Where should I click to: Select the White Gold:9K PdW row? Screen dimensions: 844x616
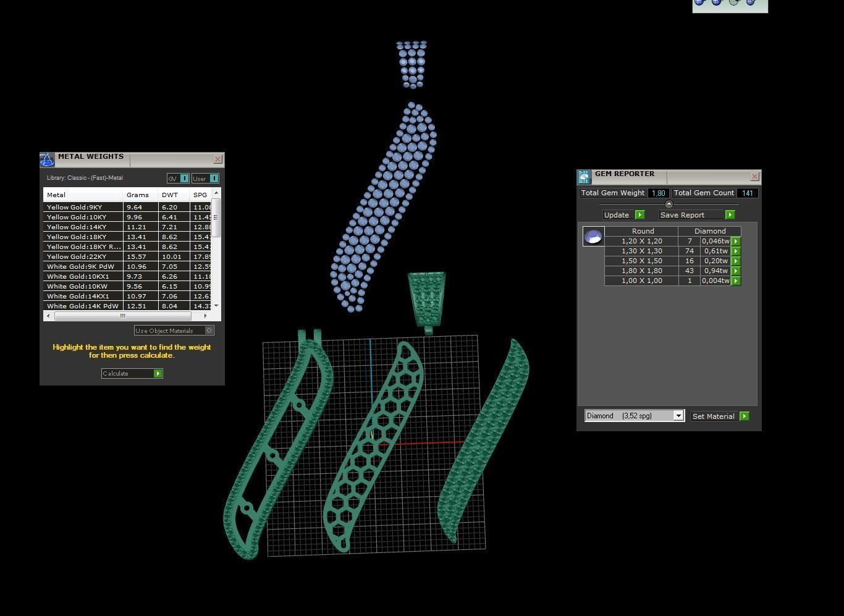[127, 266]
